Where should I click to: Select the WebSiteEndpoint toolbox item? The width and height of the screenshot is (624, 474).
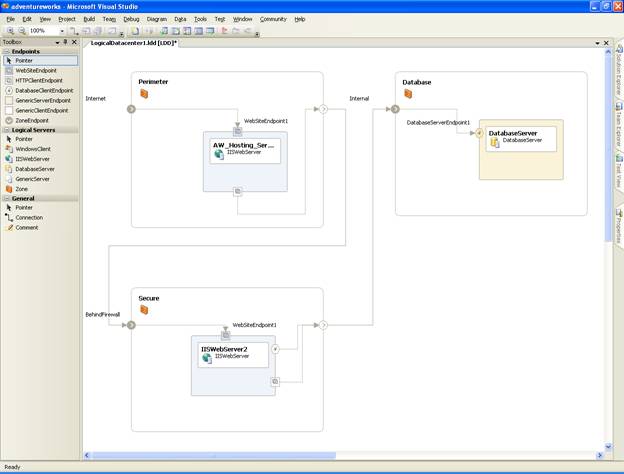pos(41,70)
